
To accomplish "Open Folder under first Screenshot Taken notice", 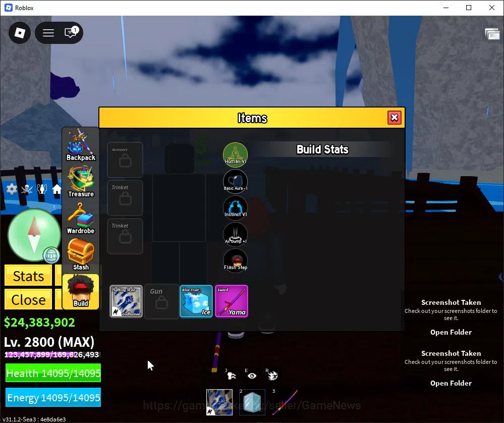I will coord(451,332).
